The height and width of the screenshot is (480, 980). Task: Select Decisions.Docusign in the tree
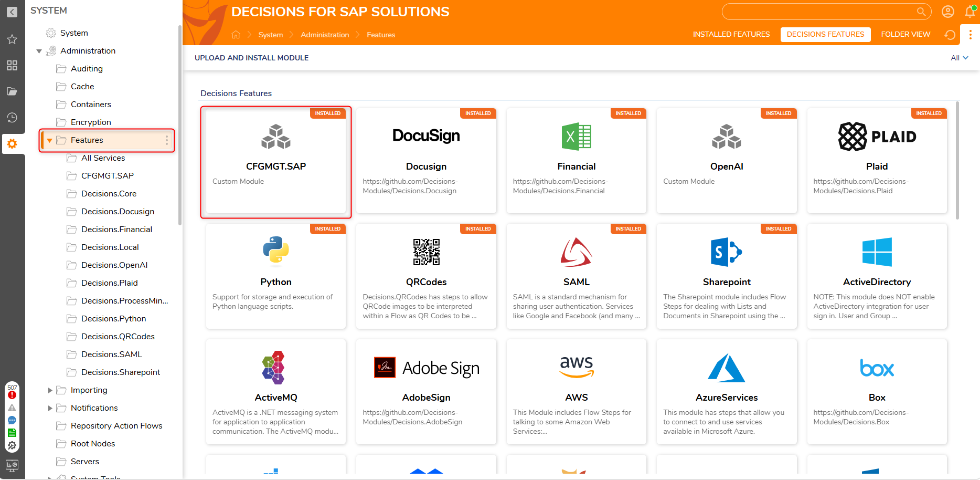click(x=118, y=212)
